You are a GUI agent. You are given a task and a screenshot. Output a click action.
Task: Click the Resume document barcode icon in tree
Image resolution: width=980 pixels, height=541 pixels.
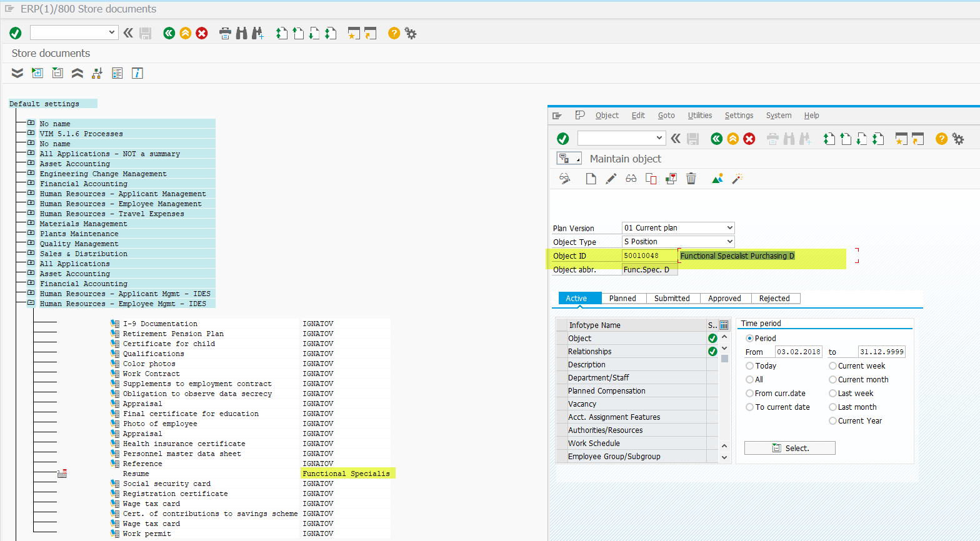tap(62, 474)
